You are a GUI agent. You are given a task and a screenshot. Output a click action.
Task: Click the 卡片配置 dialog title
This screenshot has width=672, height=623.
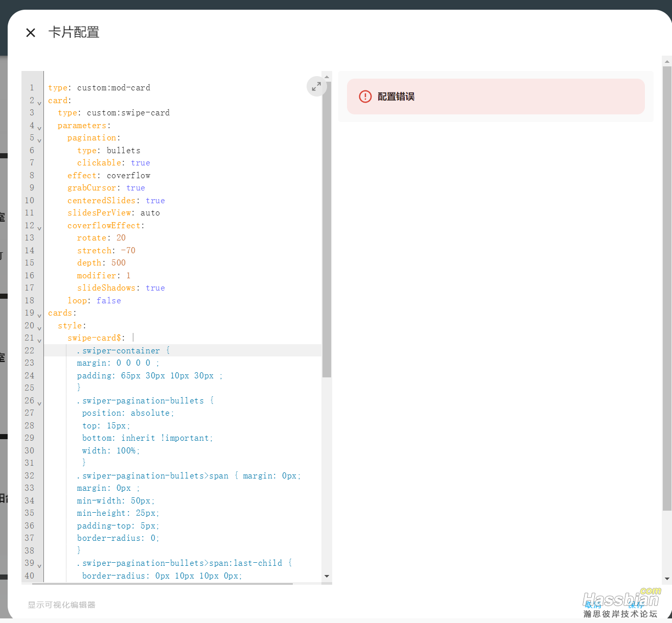pos(74,33)
